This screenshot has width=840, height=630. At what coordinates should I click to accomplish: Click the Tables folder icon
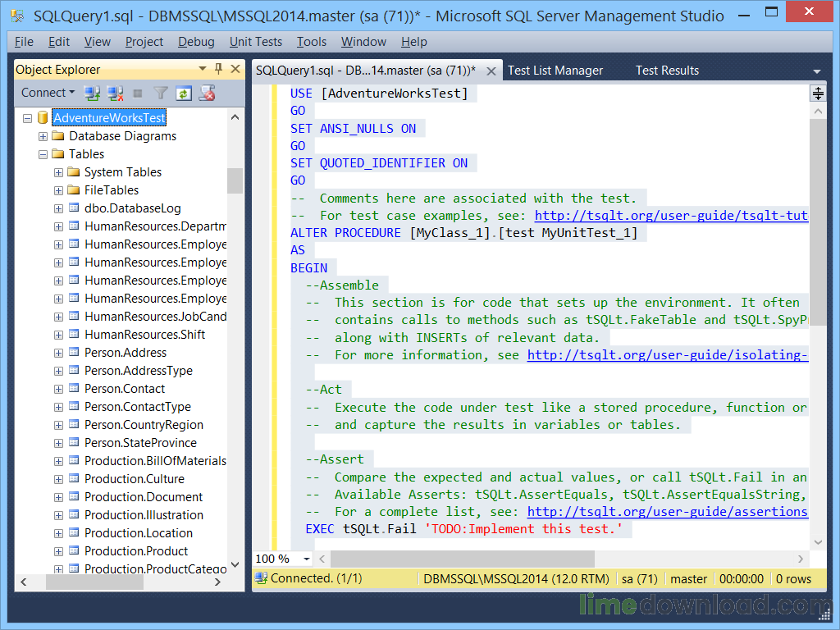pyautogui.click(x=58, y=153)
